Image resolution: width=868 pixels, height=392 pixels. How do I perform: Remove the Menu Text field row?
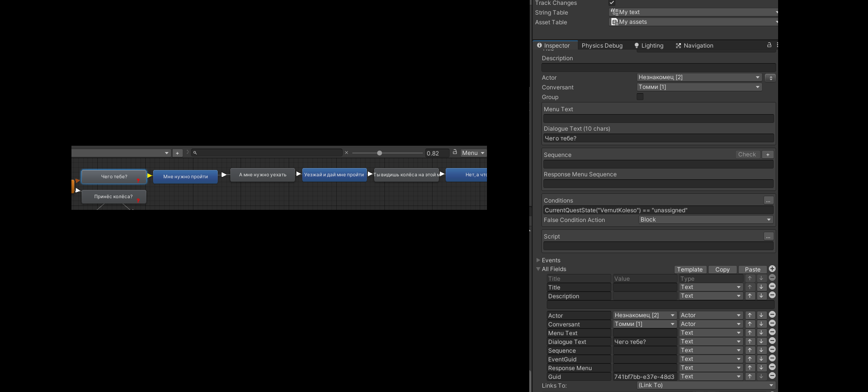pyautogui.click(x=772, y=332)
